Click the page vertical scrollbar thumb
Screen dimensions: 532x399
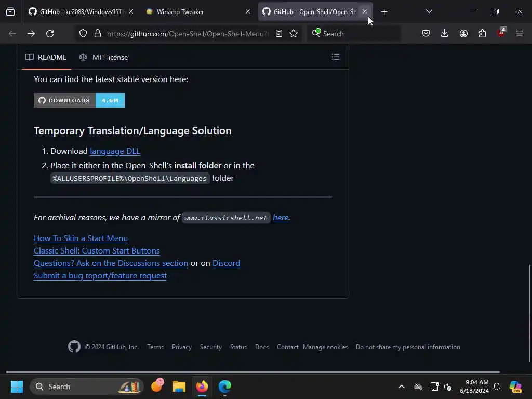(529, 313)
